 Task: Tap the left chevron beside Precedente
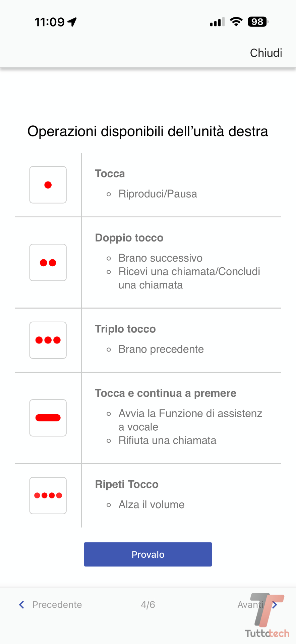coord(22,605)
